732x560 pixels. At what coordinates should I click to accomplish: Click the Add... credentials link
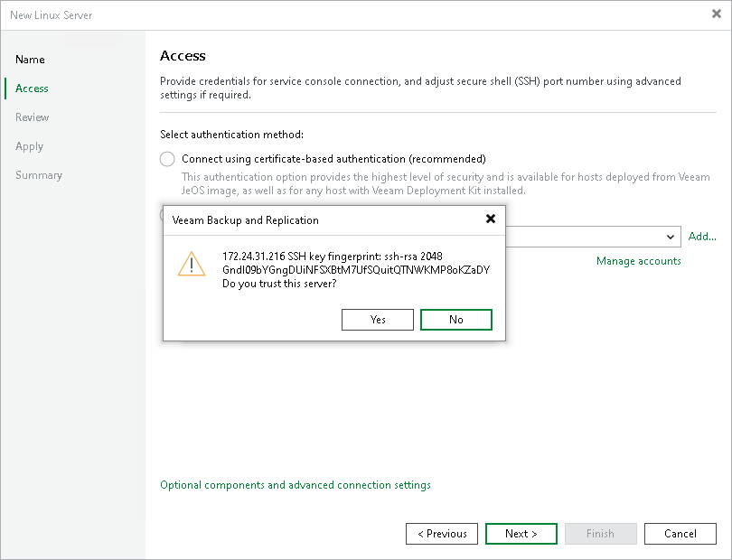click(702, 237)
